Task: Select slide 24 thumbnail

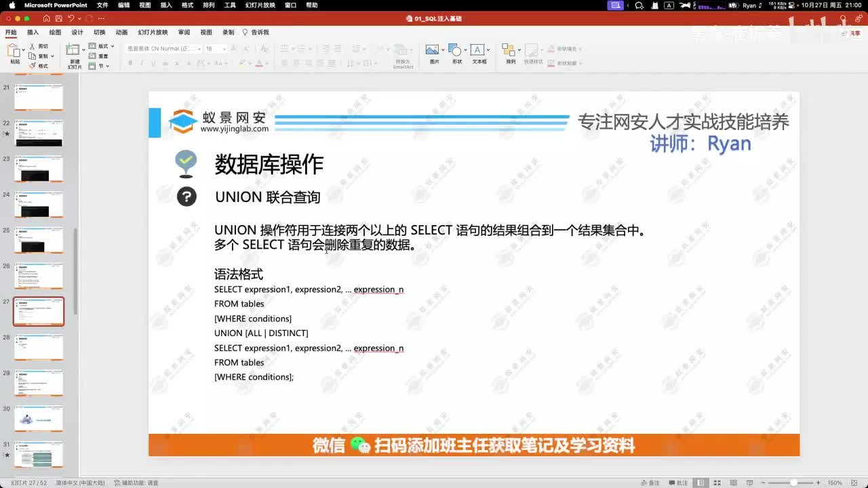Action: click(x=39, y=204)
